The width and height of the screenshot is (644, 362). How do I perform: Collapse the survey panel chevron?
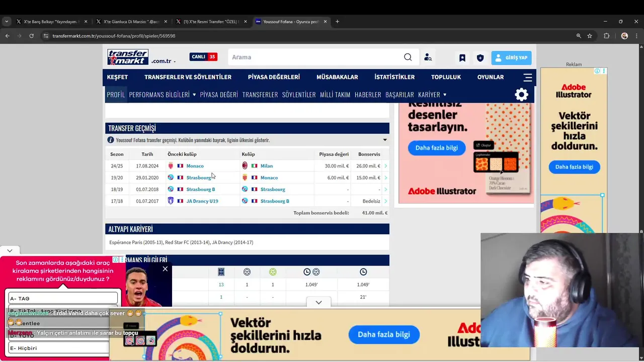pyautogui.click(x=10, y=250)
